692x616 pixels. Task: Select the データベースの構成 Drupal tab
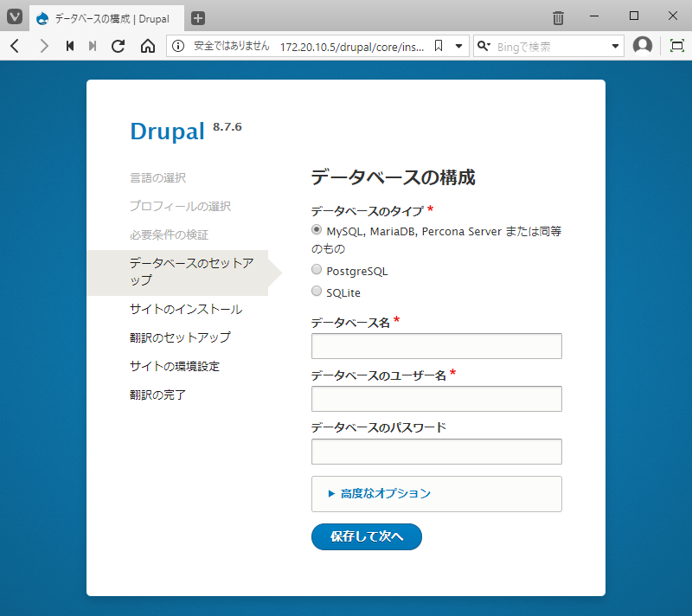click(x=106, y=18)
